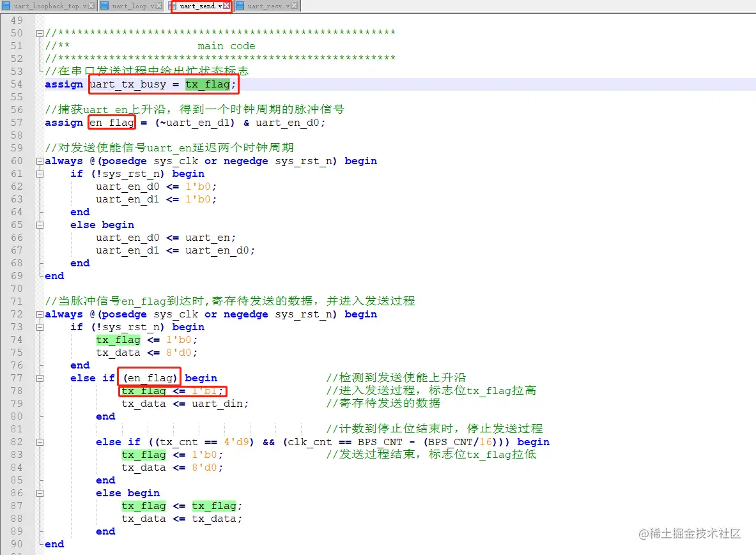Select the uart_send.v tab
Screen dimensions: 756x555
[x=201, y=6]
